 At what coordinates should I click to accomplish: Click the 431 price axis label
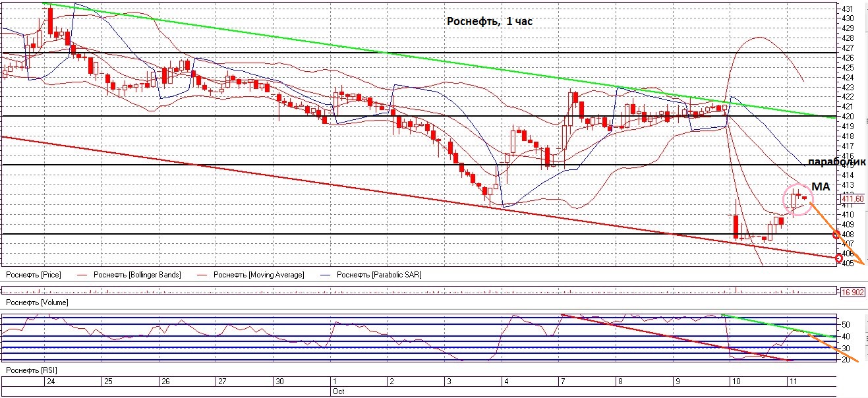click(x=848, y=9)
